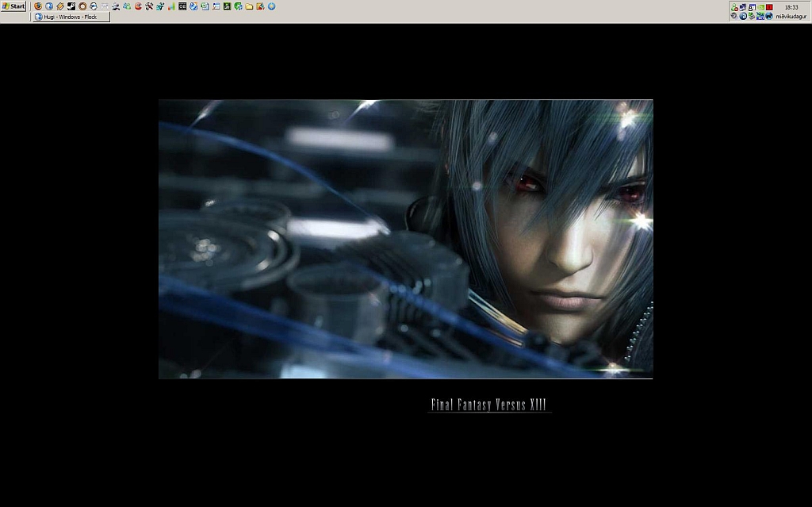The image size is (812, 507).
Task: Click the red square tray icon
Action: point(769,7)
